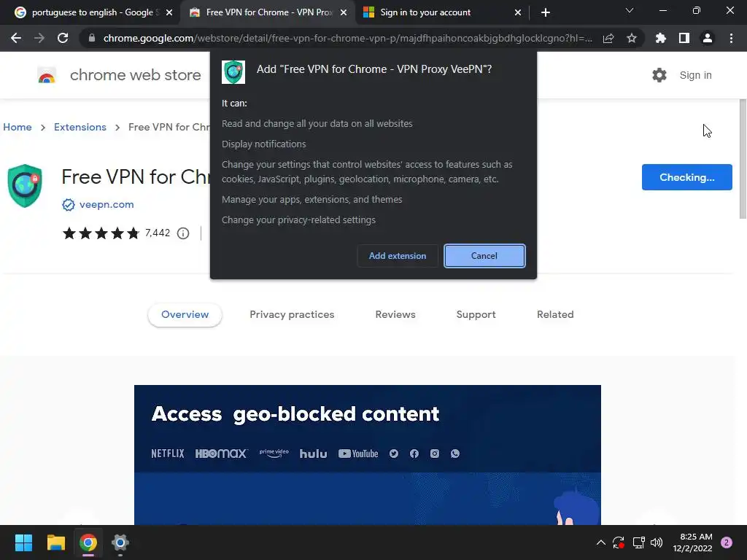Confirm with Add extension button

[398, 256]
